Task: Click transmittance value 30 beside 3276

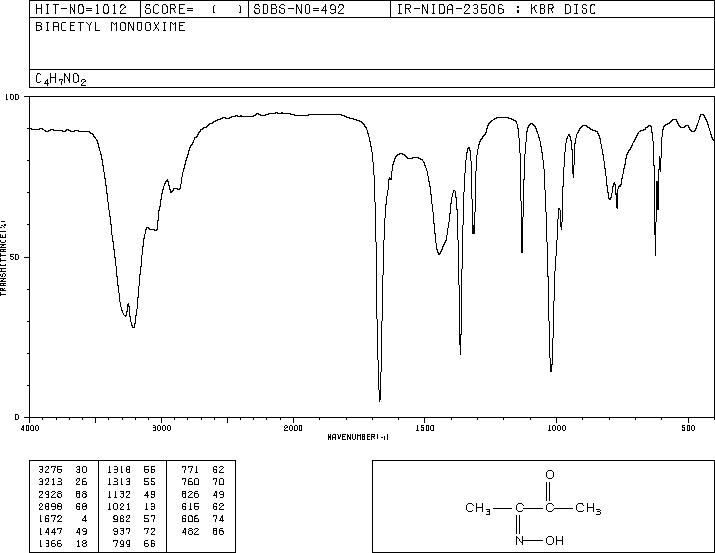Action: (81, 470)
